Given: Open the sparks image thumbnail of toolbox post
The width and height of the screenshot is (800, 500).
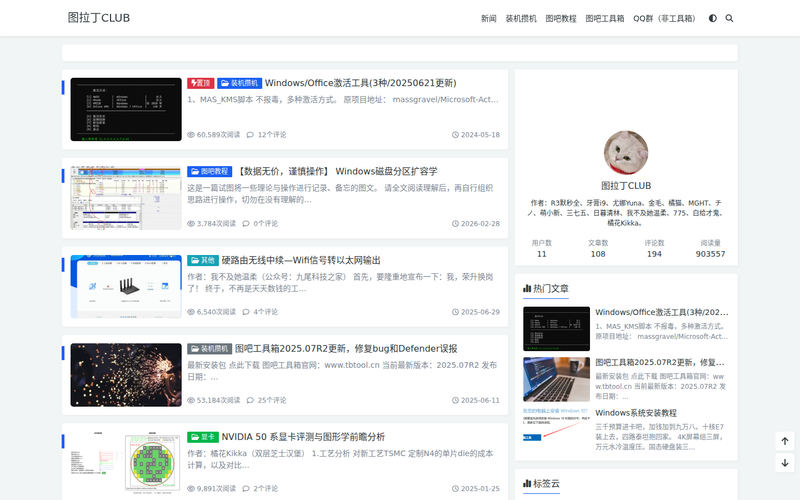Looking at the screenshot, I should point(126,375).
